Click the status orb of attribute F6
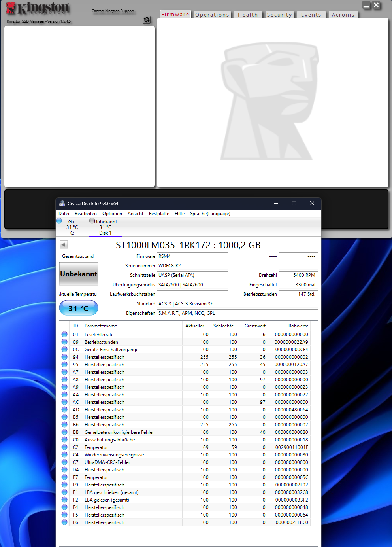This screenshot has width=392, height=547. (x=64, y=522)
